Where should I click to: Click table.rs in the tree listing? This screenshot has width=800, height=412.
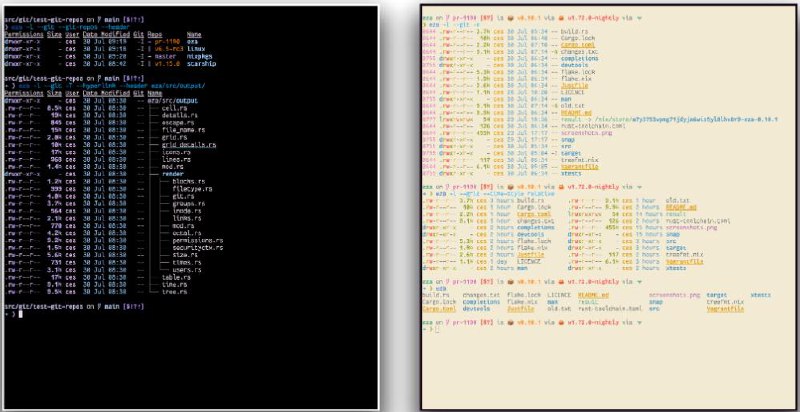click(176, 277)
